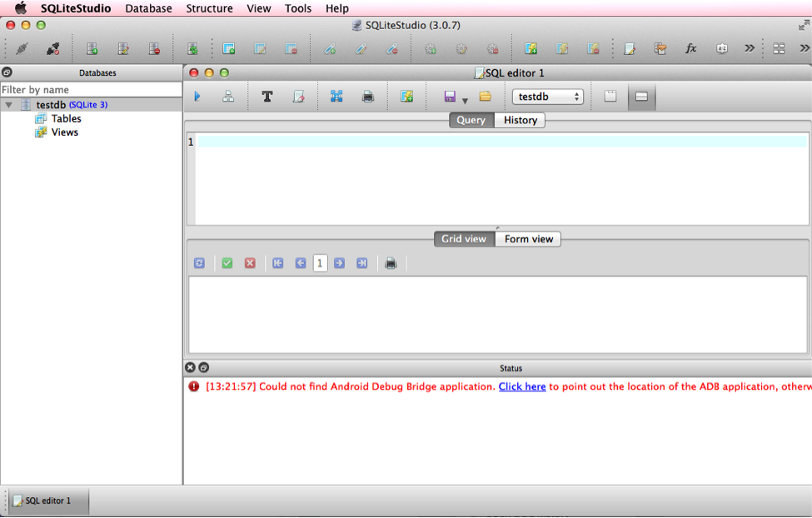
Task: Switch to Form view
Action: point(527,239)
